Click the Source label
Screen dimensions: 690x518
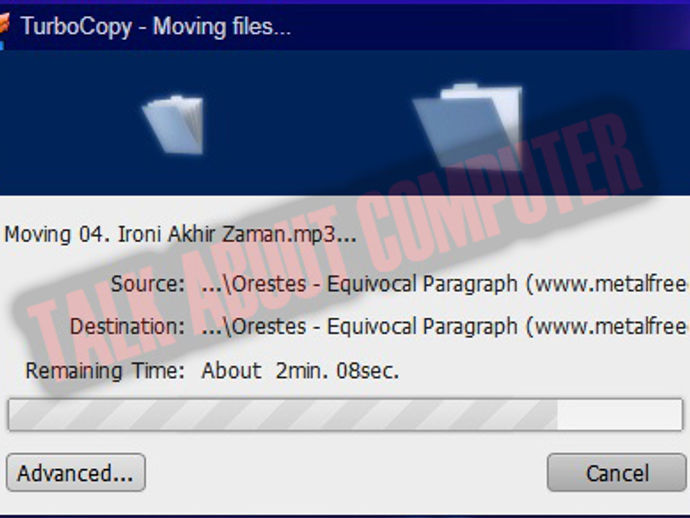click(x=147, y=283)
